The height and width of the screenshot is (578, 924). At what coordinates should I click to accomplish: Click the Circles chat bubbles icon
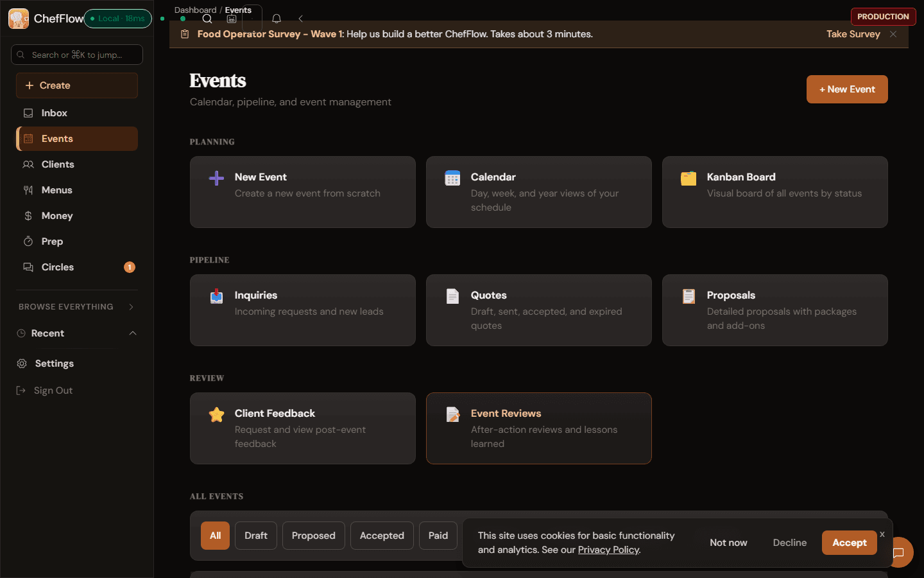click(28, 267)
